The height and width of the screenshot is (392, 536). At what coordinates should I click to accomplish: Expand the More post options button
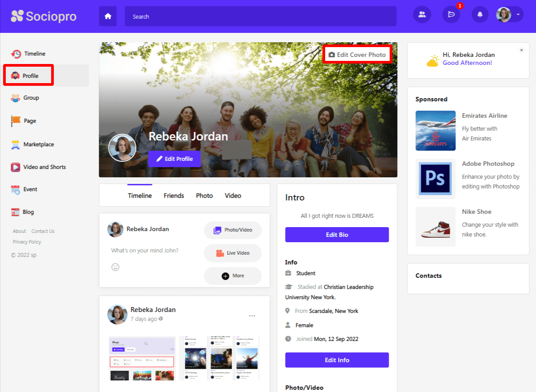click(233, 276)
